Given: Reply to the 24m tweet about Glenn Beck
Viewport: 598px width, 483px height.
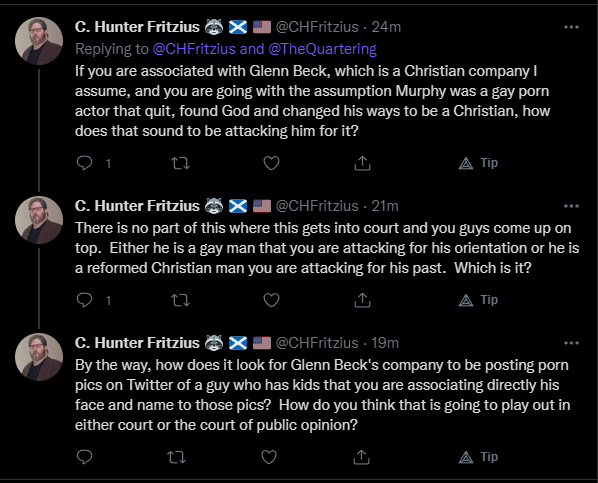Looking at the screenshot, I should pos(84,163).
